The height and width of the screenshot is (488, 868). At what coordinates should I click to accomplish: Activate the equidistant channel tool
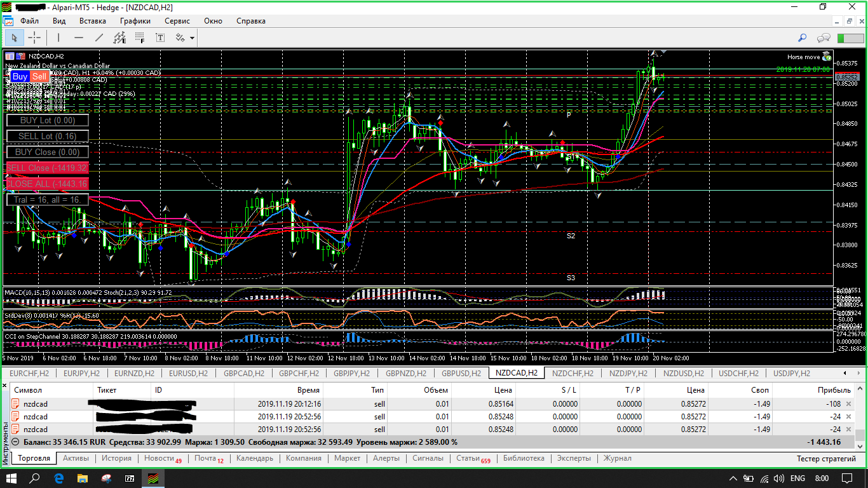119,37
